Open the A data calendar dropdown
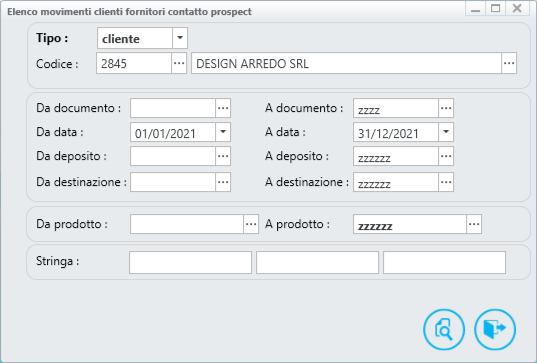 point(446,132)
